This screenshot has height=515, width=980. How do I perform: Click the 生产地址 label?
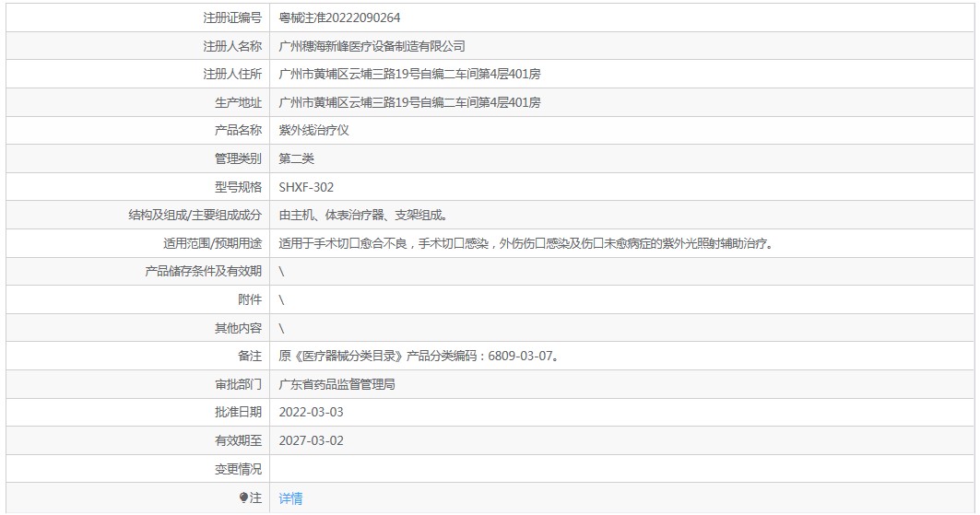238,102
